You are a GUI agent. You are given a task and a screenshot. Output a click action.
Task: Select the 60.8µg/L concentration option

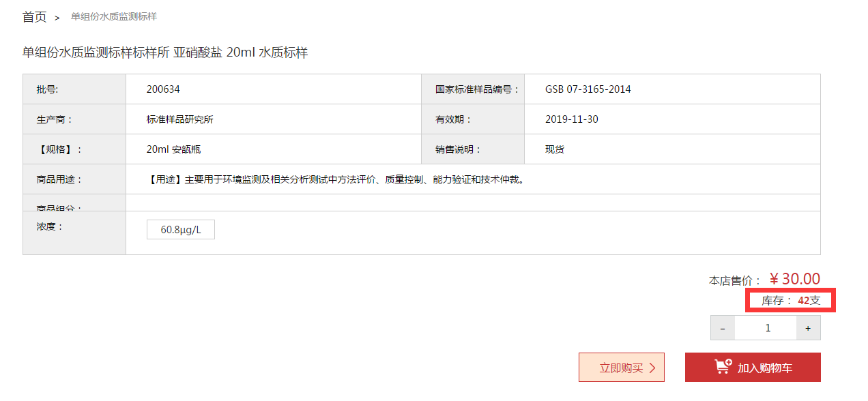coord(181,230)
